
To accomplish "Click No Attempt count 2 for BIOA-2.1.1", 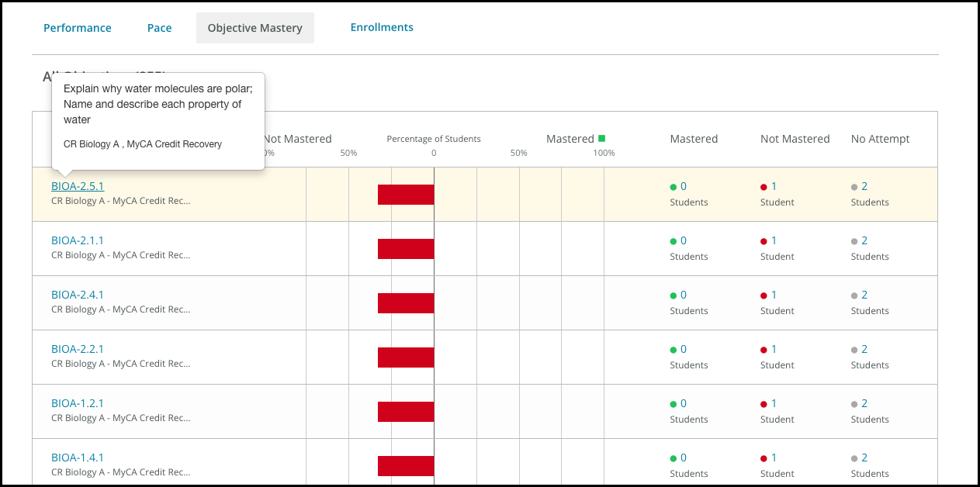I will [x=864, y=240].
